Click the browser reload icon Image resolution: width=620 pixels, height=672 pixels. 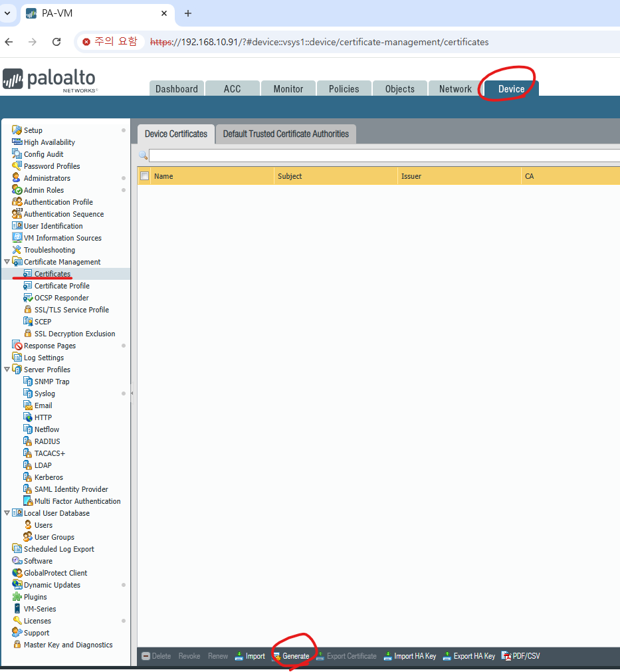pos(56,42)
